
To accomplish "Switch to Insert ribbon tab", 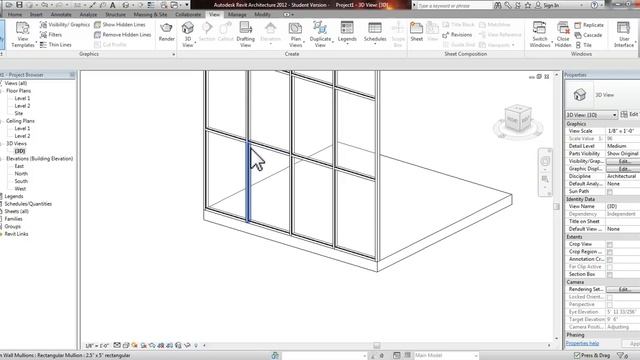I will tap(36, 14).
